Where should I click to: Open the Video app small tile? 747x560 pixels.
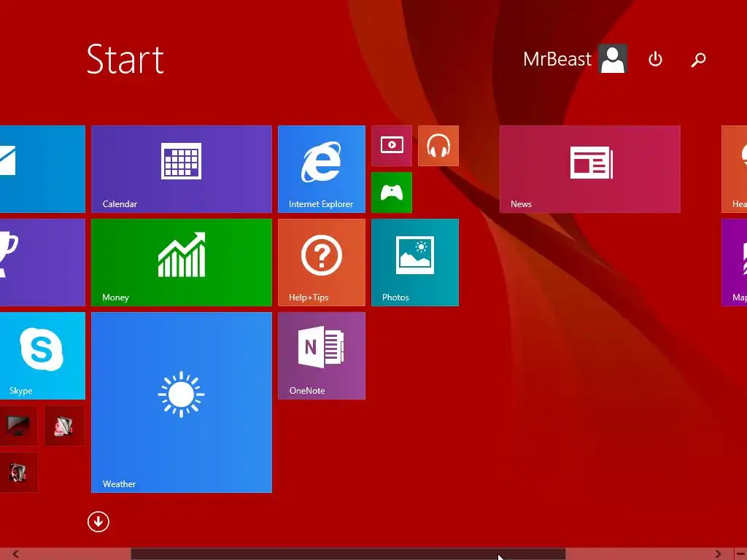click(392, 146)
